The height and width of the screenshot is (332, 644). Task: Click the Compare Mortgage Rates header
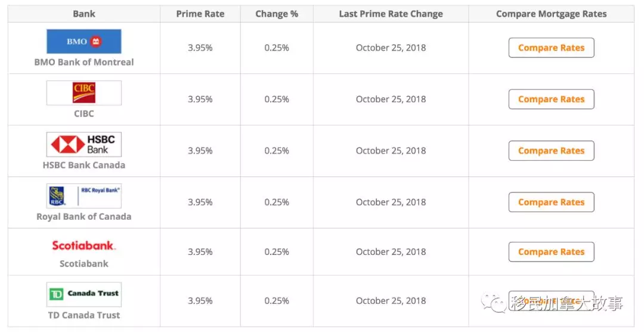tap(551, 14)
